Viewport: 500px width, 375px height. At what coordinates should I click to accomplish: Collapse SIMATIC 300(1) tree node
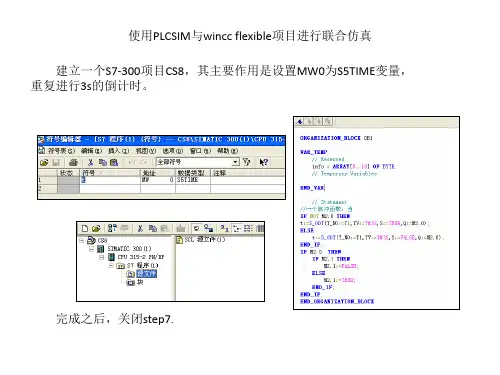[x=91, y=249]
